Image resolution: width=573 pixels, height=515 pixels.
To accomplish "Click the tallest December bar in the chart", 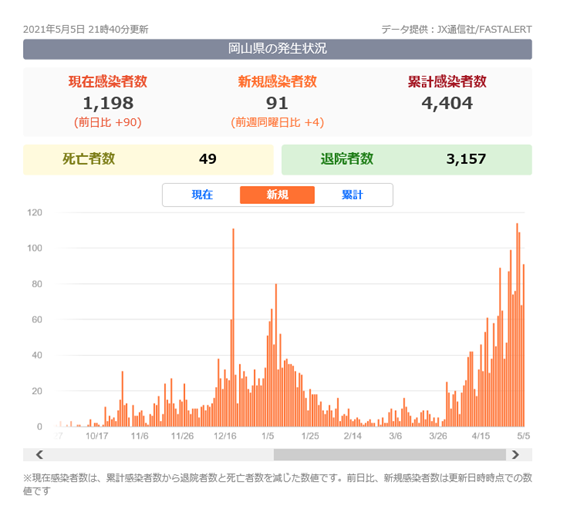I will (x=233, y=327).
